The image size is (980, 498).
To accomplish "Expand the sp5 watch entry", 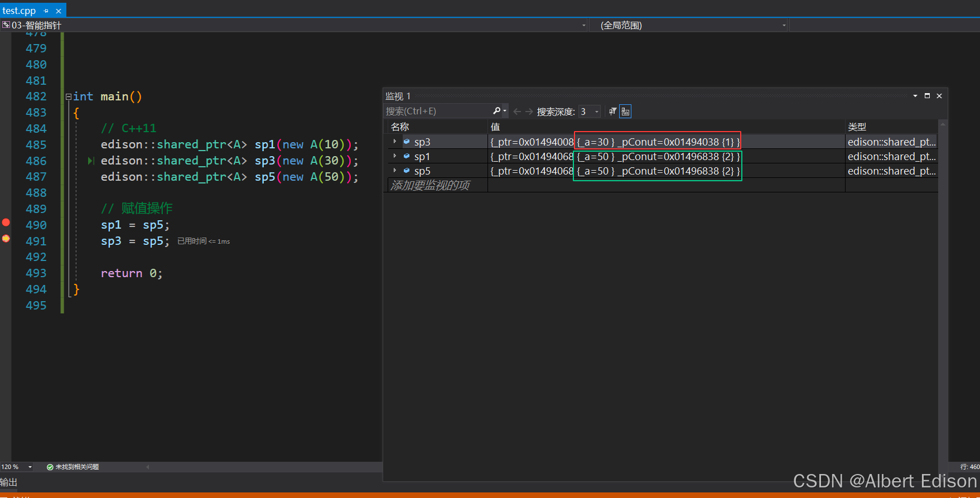I will (395, 171).
